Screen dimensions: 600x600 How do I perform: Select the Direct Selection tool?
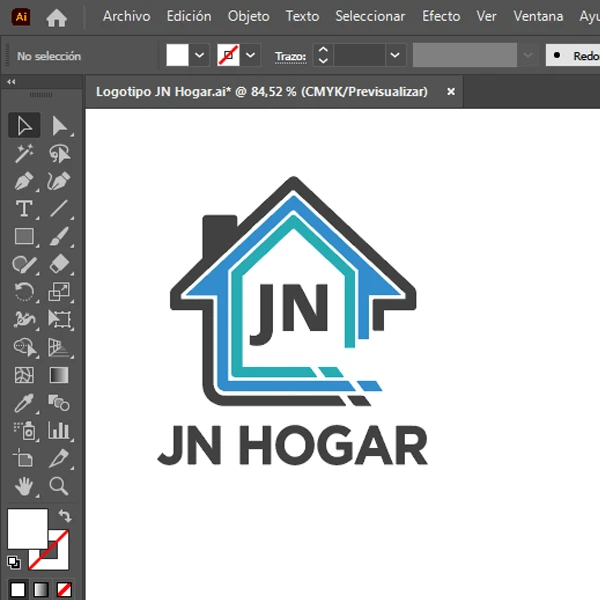pyautogui.click(x=59, y=125)
